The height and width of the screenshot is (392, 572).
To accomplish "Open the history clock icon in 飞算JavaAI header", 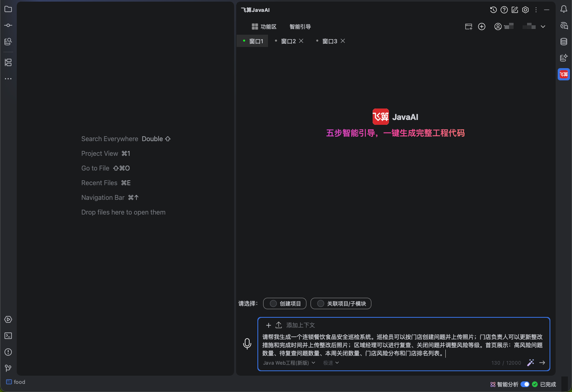I will (x=493, y=10).
